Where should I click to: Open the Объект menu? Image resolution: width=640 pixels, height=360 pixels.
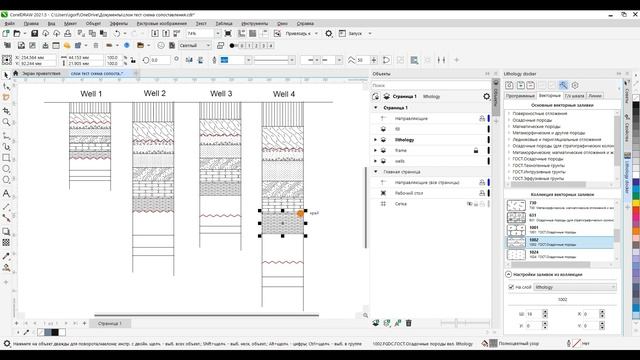93,24
